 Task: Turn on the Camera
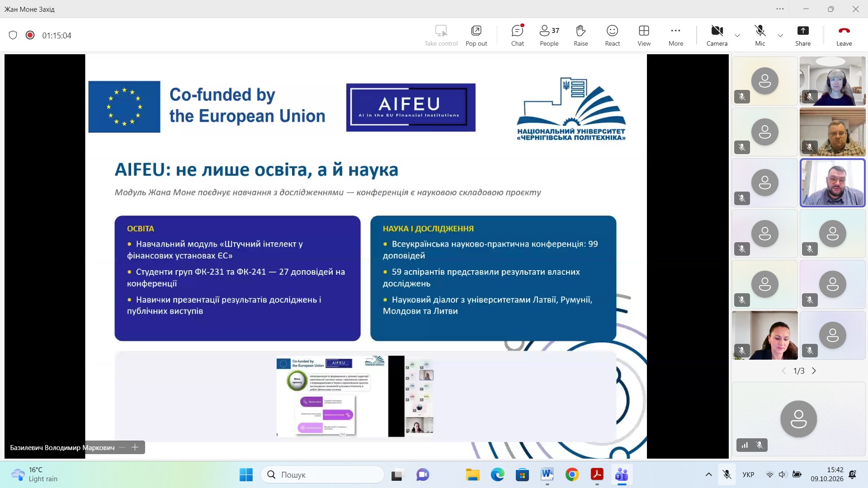[717, 35]
